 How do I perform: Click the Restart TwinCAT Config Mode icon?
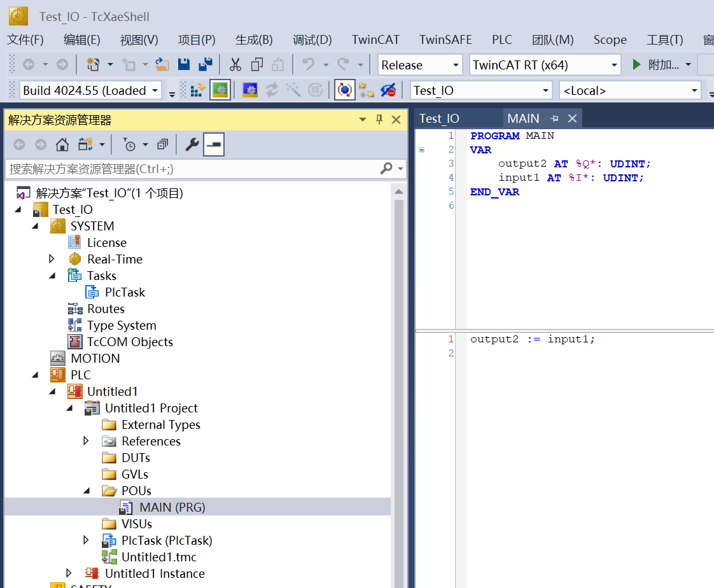click(250, 90)
